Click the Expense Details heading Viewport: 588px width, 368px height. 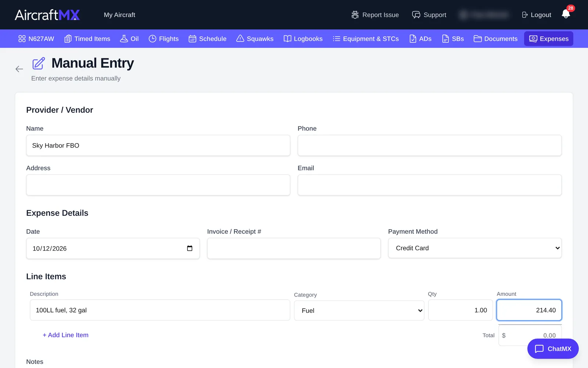pos(57,213)
